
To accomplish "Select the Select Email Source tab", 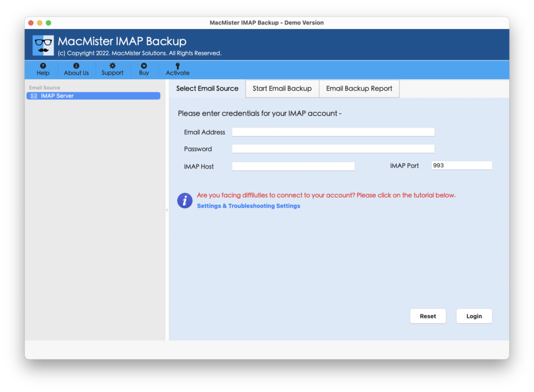I will pyautogui.click(x=207, y=89).
